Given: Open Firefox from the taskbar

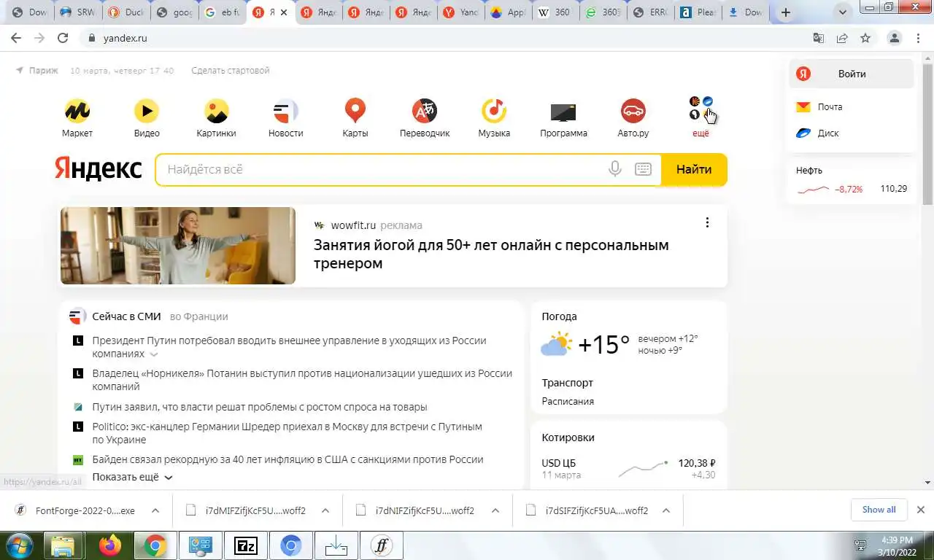Looking at the screenshot, I should tap(109, 545).
